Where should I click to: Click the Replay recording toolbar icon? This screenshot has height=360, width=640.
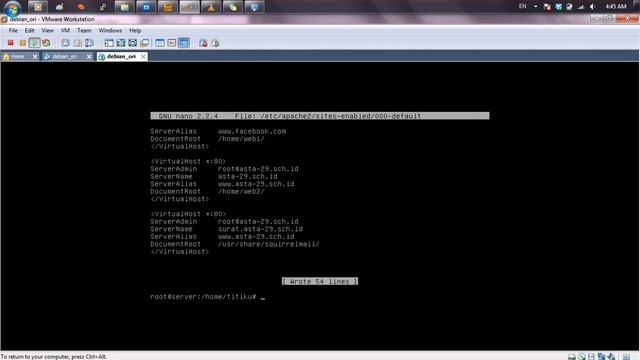pyautogui.click(x=215, y=43)
